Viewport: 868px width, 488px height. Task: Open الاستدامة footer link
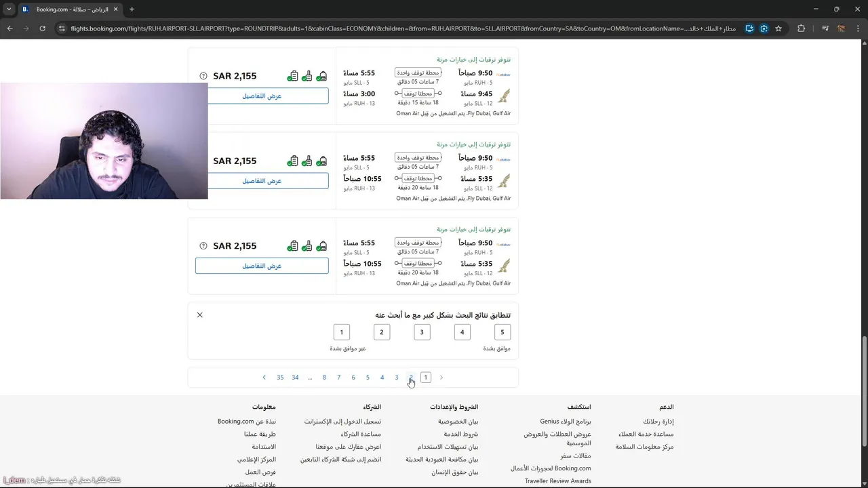coord(264,447)
